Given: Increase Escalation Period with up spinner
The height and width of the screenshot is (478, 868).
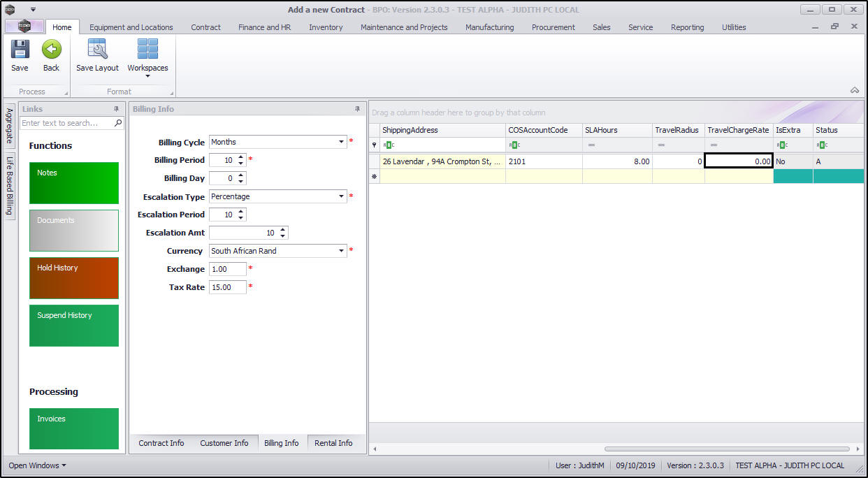Looking at the screenshot, I should [241, 212].
